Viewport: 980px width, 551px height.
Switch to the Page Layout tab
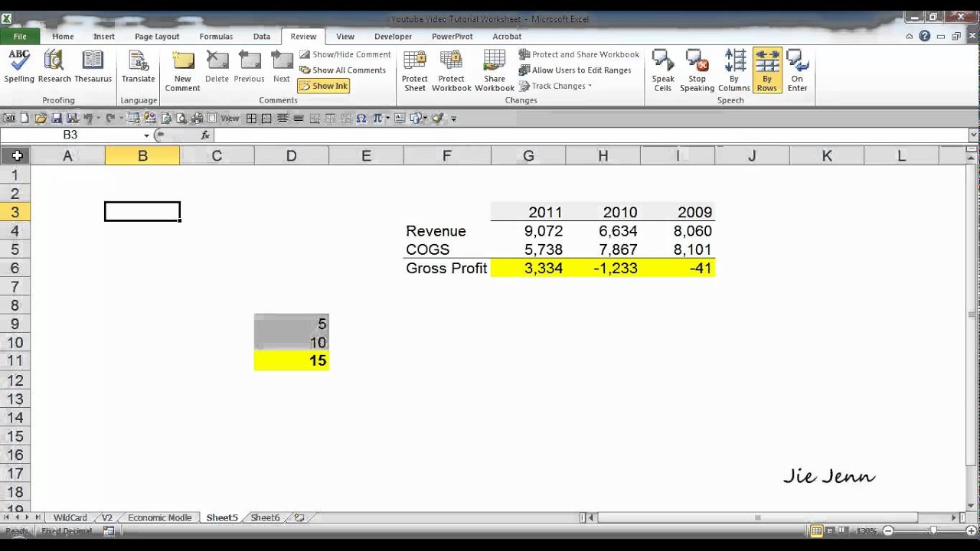(x=157, y=36)
